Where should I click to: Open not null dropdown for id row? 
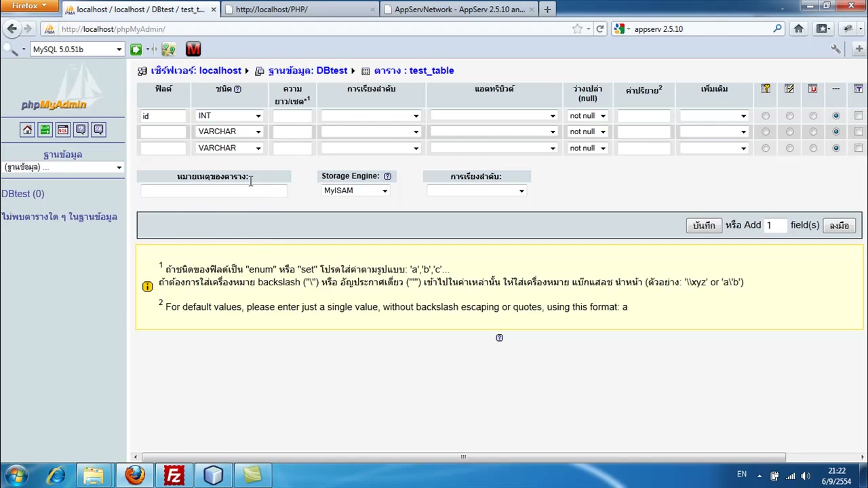587,116
